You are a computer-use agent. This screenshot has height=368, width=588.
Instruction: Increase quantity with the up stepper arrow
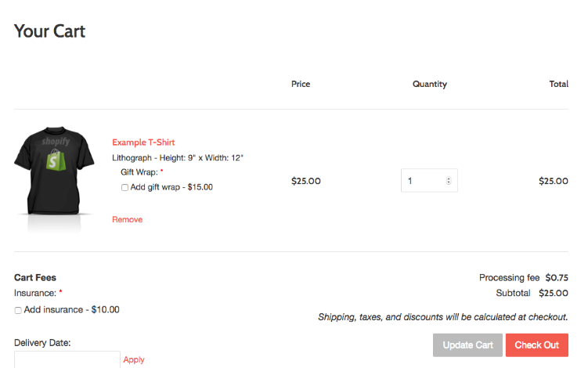tap(449, 179)
